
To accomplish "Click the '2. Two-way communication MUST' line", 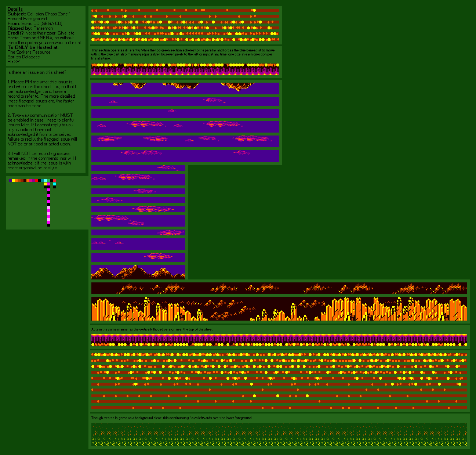I will coord(40,115).
